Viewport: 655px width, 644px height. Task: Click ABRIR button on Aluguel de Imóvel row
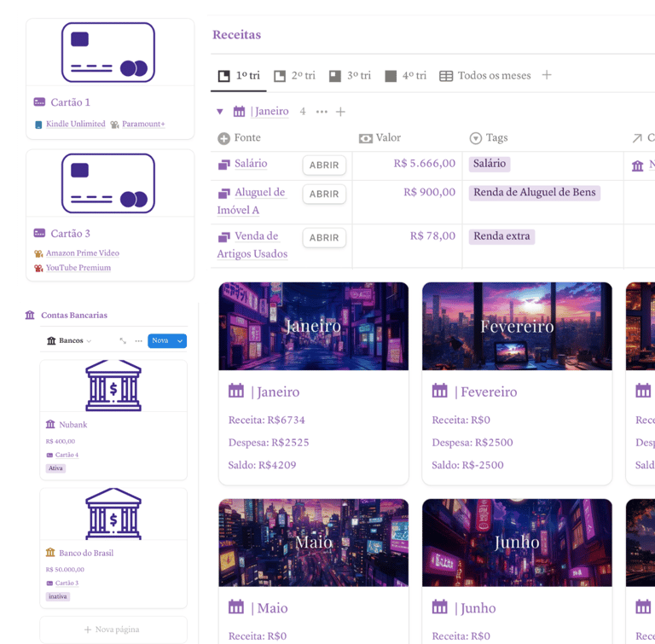point(324,194)
